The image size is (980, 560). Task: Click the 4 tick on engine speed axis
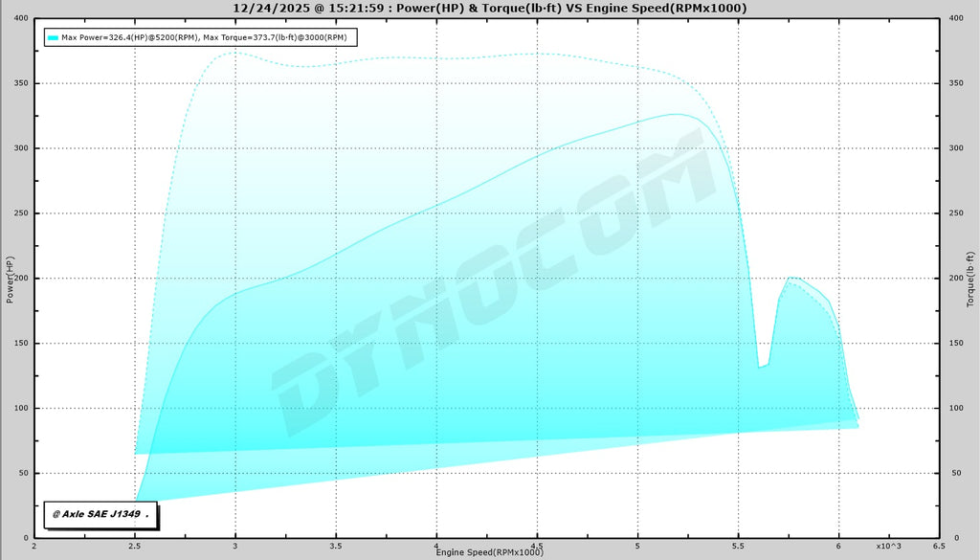(x=436, y=546)
